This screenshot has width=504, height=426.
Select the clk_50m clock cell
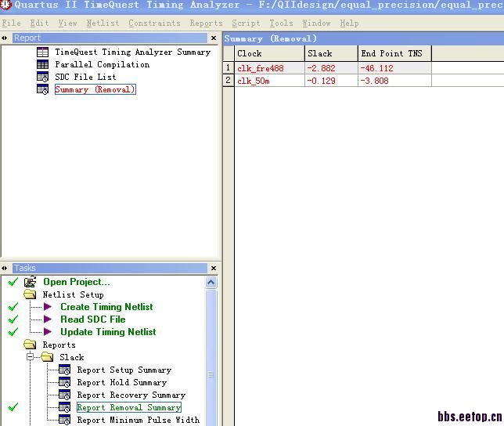tap(269, 81)
